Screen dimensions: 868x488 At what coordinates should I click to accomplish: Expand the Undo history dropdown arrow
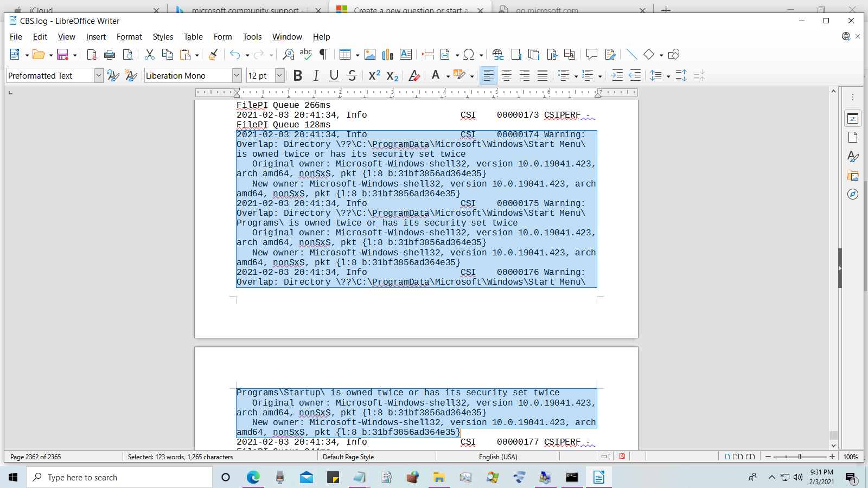coord(247,55)
